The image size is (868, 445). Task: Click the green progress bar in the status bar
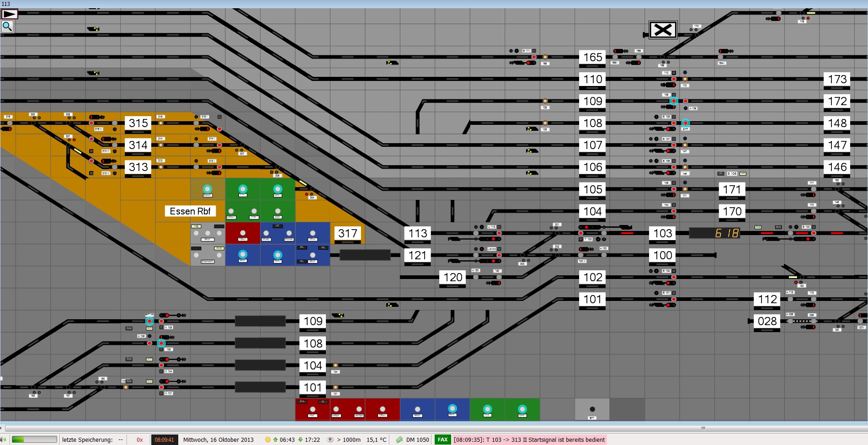(34, 440)
